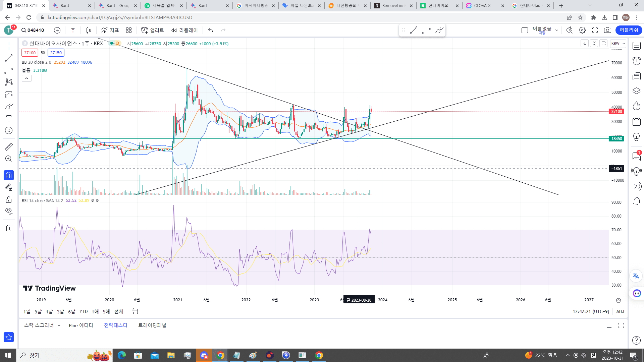The width and height of the screenshot is (644, 362).
Task: Click the 퍼블리쉬 publish button
Action: 629,30
